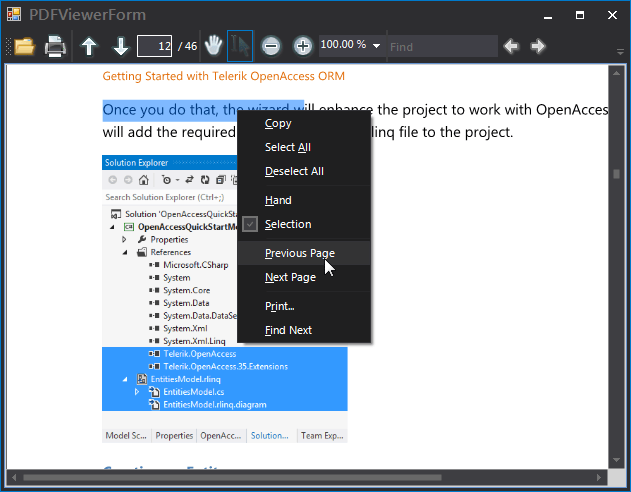The height and width of the screenshot is (492, 631).
Task: Click System.Core in the document image
Action: click(x=186, y=290)
